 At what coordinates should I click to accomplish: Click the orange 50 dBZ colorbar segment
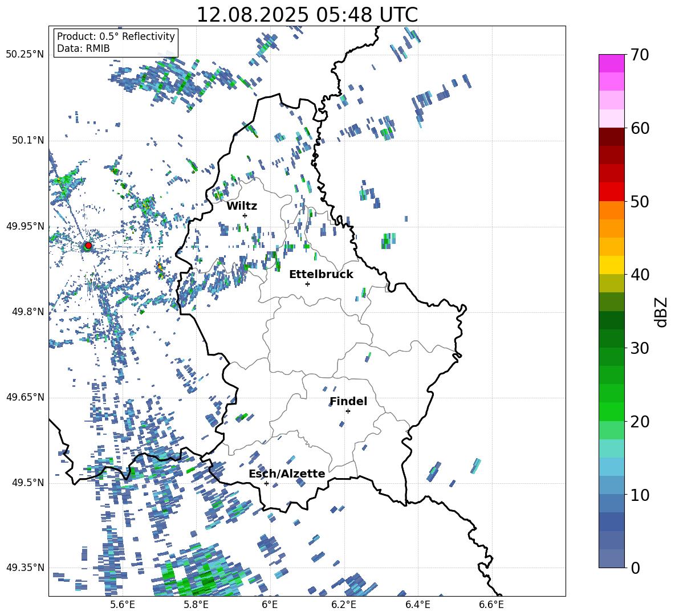(611, 210)
